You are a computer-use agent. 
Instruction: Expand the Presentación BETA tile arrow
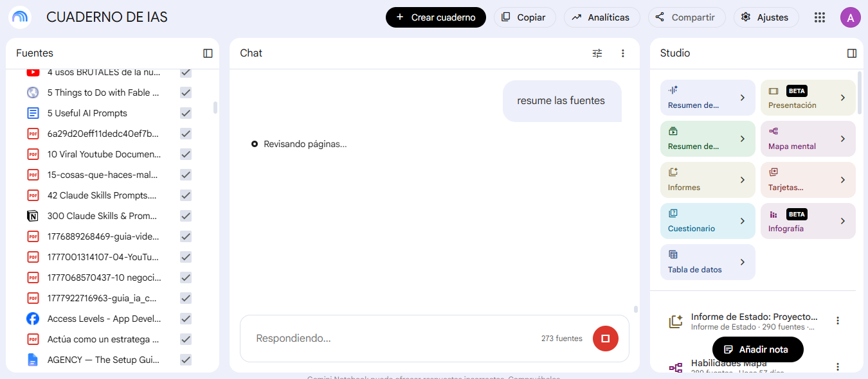click(842, 98)
